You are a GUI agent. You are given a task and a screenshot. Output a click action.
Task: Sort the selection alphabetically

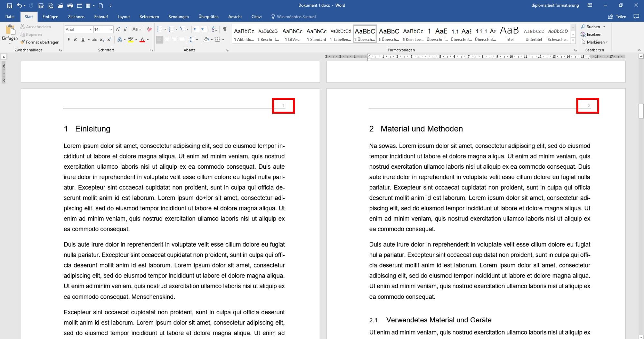(x=214, y=29)
